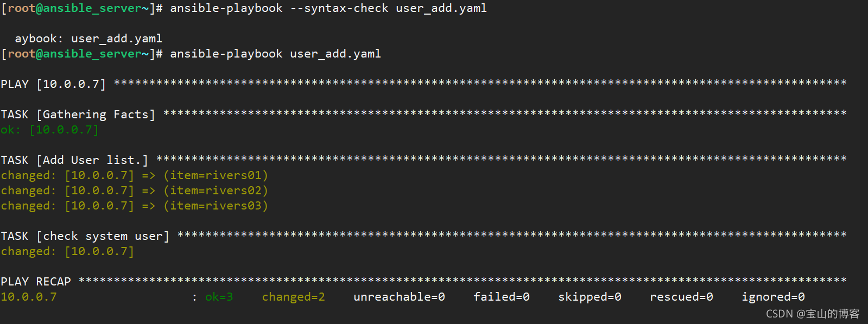Click the PLAY RECAP header
Screen dimensions: 868x324
click(x=36, y=282)
